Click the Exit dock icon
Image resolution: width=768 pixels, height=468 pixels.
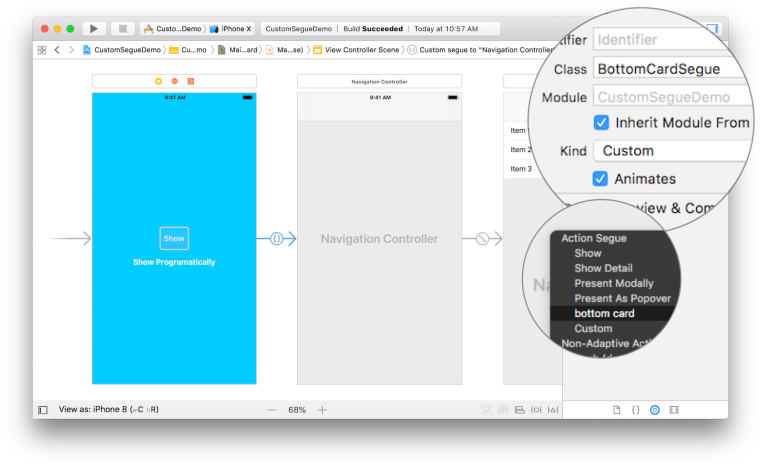pos(191,81)
